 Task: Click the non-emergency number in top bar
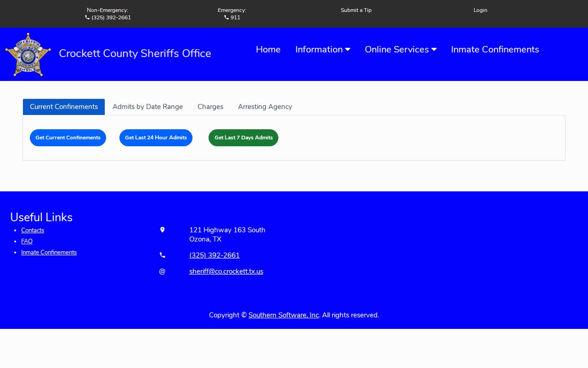(111, 17)
